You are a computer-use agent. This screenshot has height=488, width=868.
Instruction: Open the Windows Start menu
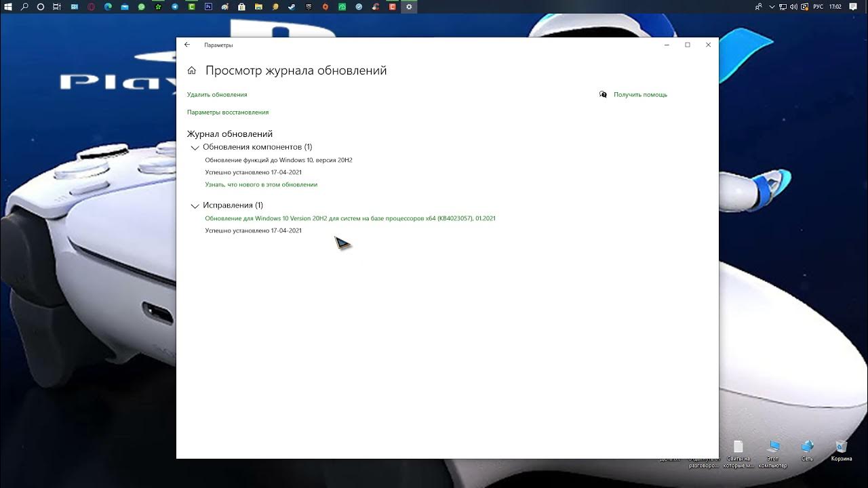(x=7, y=7)
